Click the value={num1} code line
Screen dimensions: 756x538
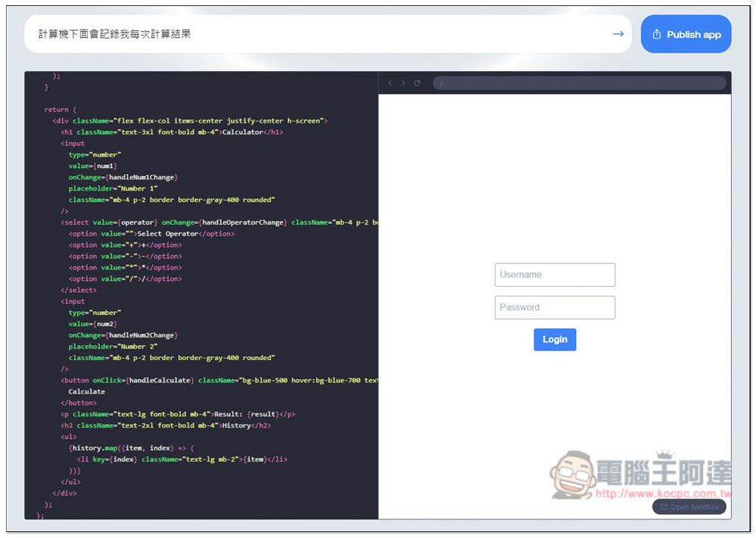92,166
